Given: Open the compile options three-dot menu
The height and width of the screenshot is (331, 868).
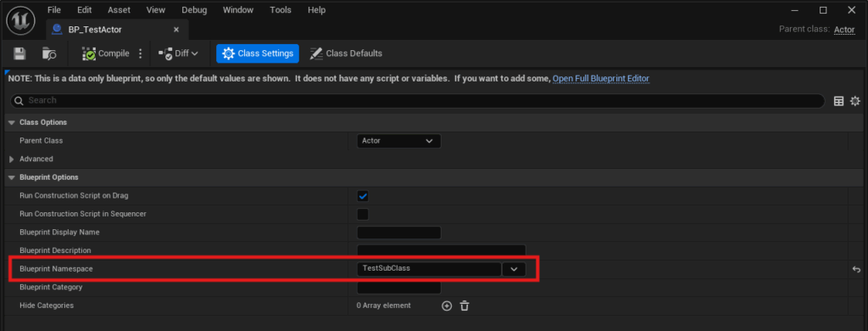Looking at the screenshot, I should click(x=140, y=53).
